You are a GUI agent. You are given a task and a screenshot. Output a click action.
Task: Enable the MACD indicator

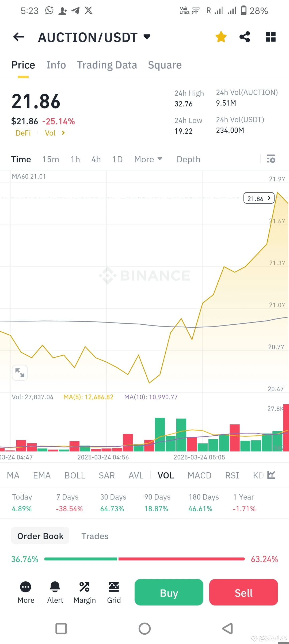click(199, 475)
